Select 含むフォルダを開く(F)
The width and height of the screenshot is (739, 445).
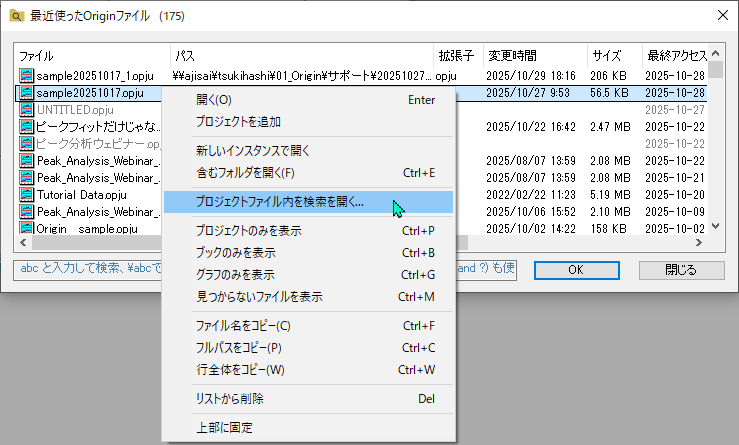click(x=308, y=173)
